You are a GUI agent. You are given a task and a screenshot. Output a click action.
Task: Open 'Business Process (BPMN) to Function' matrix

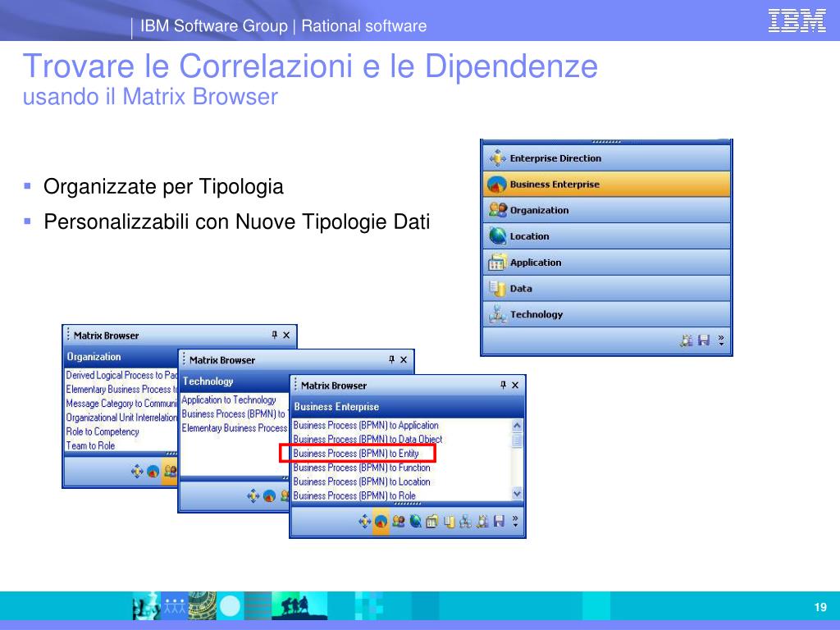(362, 468)
